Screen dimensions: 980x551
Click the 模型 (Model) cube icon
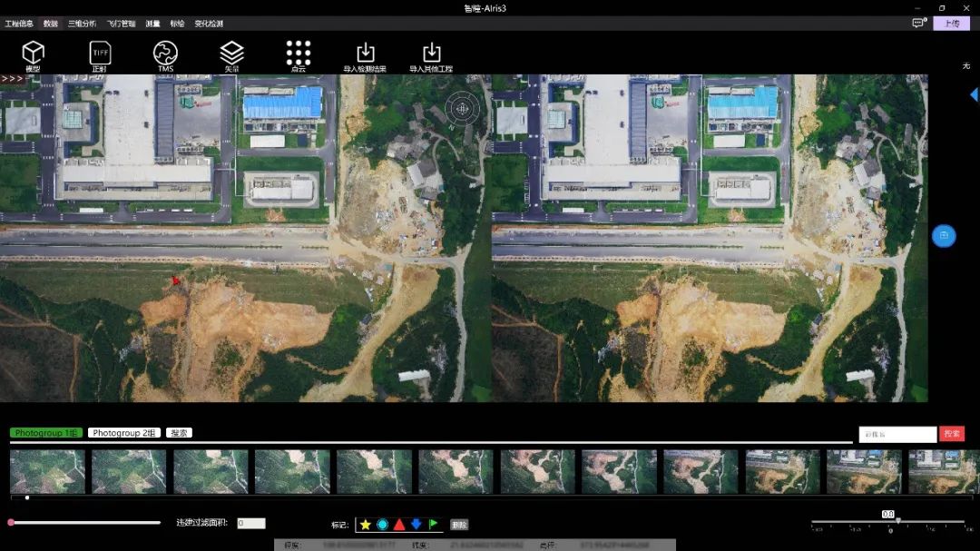[33, 54]
